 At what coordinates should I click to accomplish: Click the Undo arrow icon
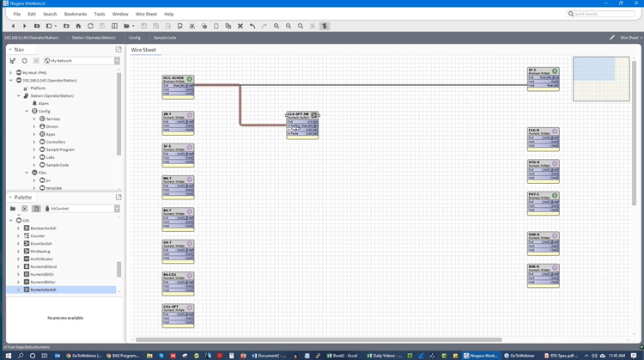[x=252, y=26]
